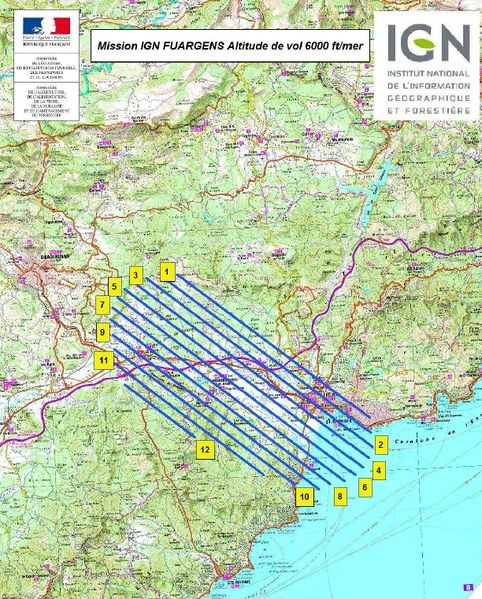Select yellow flight line marker 2
This screenshot has height=599, width=482.
pos(381,445)
